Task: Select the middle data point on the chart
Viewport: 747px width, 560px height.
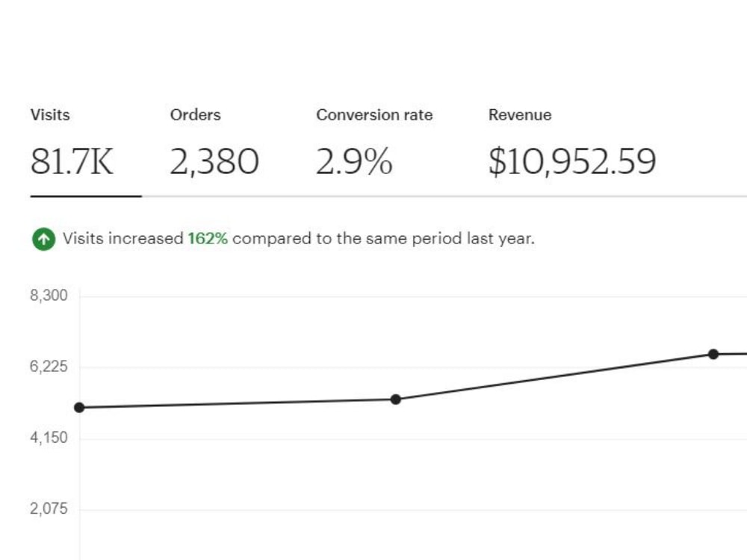Action: [x=395, y=399]
